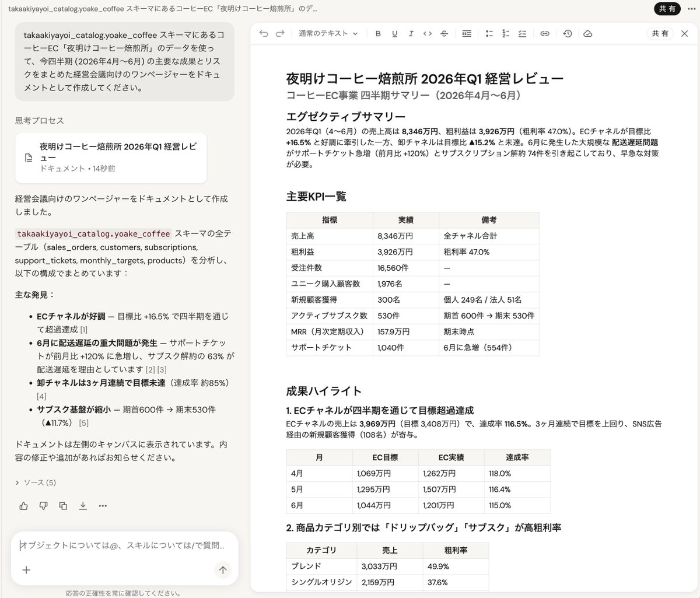The height and width of the screenshot is (598, 700).
Task: Select the 157.9万円 MRR cell
Action: (x=406, y=331)
